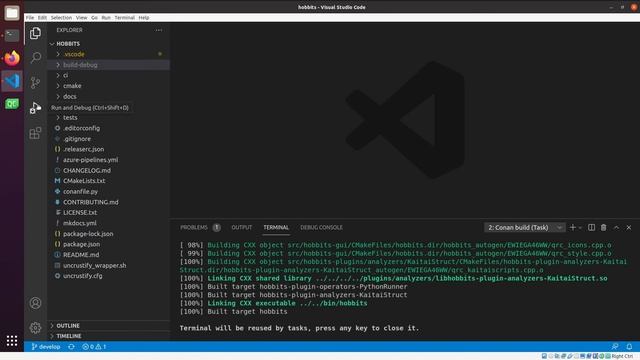Split the terminal panel

click(x=591, y=227)
